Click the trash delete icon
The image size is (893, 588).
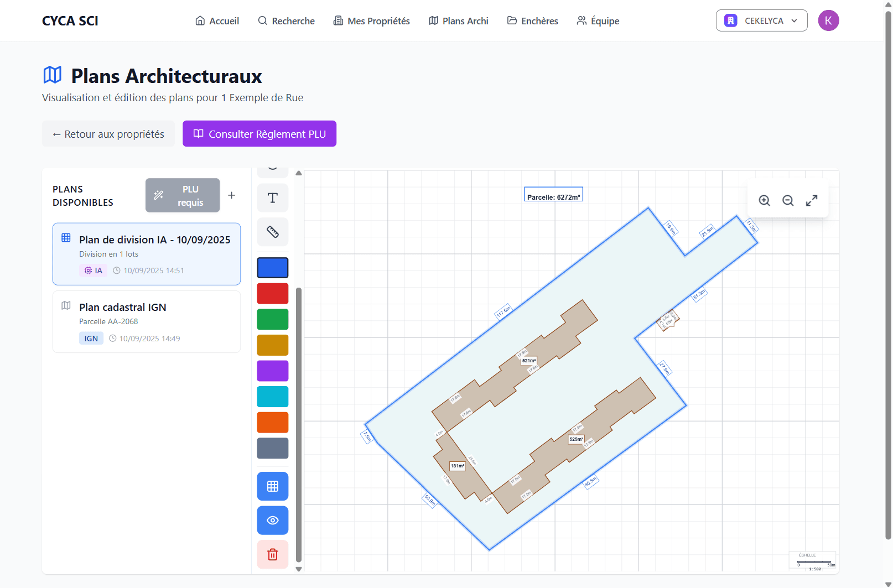(272, 554)
